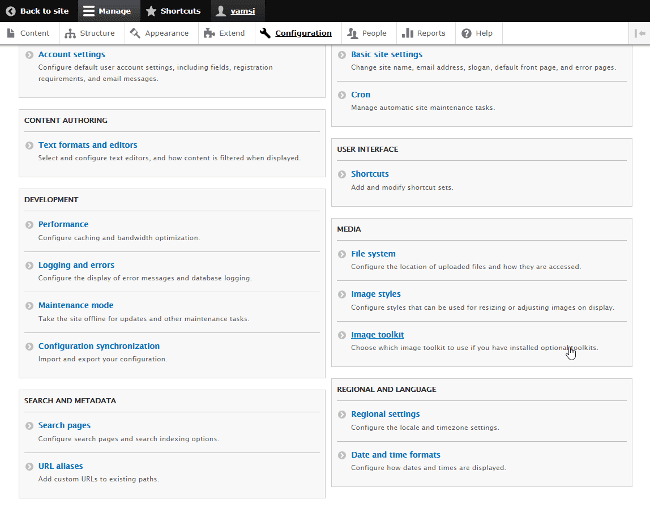Click the Structure hierarchy icon
This screenshot has width=650, height=508.
(x=70, y=33)
